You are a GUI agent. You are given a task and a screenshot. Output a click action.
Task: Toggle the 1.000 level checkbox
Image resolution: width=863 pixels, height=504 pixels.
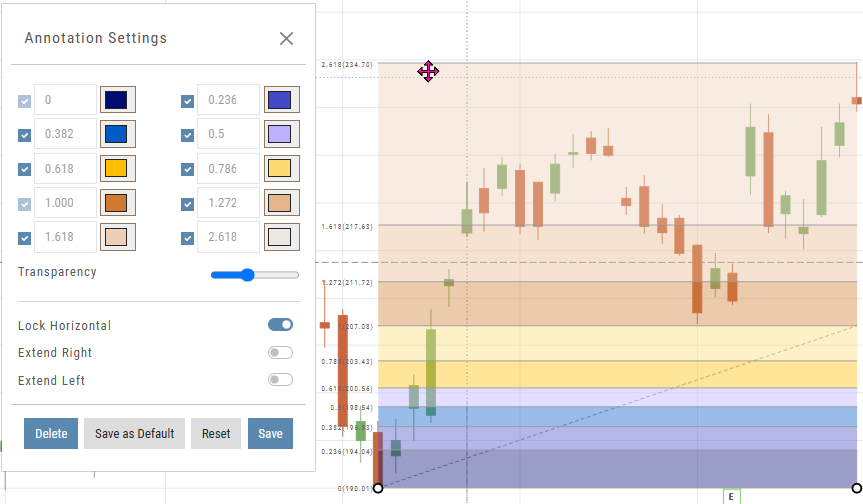(24, 204)
